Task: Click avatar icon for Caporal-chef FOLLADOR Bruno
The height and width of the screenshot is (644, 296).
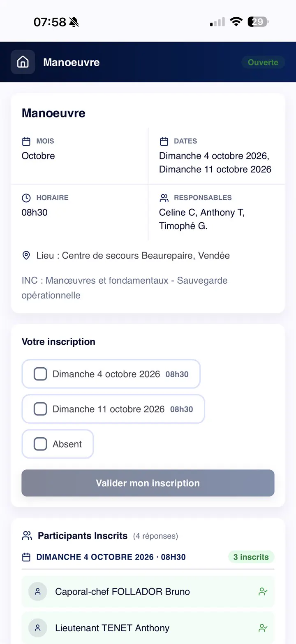Action: pyautogui.click(x=37, y=592)
